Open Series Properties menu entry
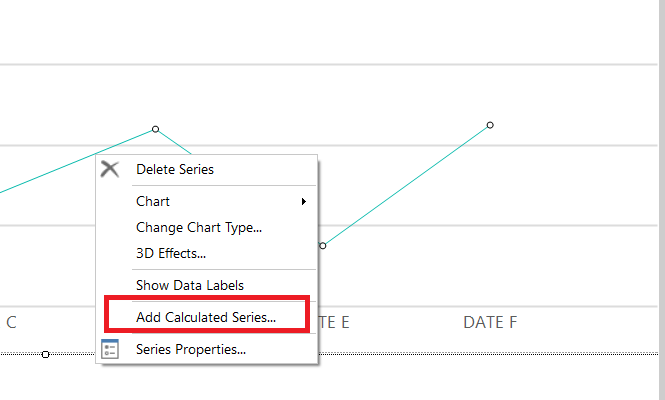 [191, 349]
